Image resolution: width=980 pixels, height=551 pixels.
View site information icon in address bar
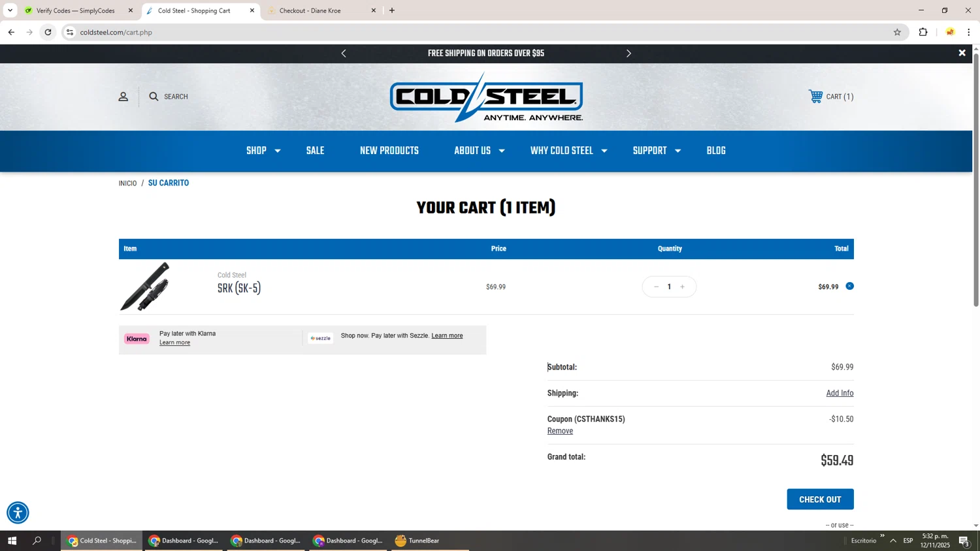pyautogui.click(x=70, y=32)
